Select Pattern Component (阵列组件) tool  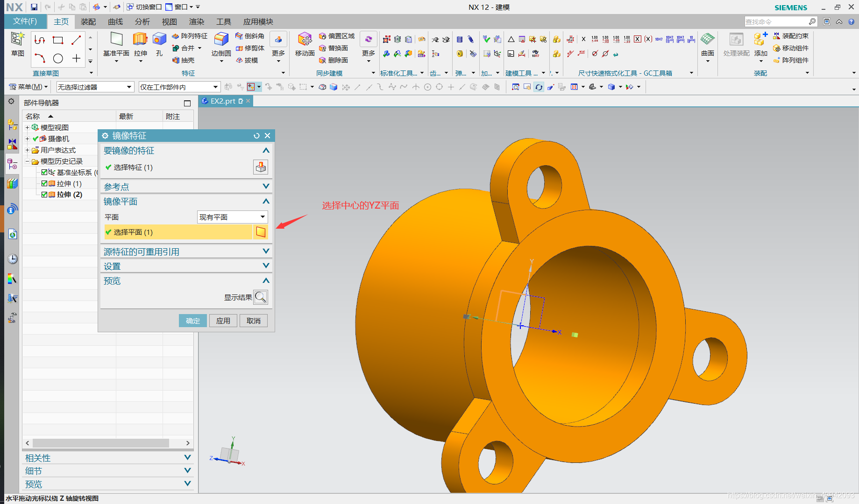pos(791,60)
